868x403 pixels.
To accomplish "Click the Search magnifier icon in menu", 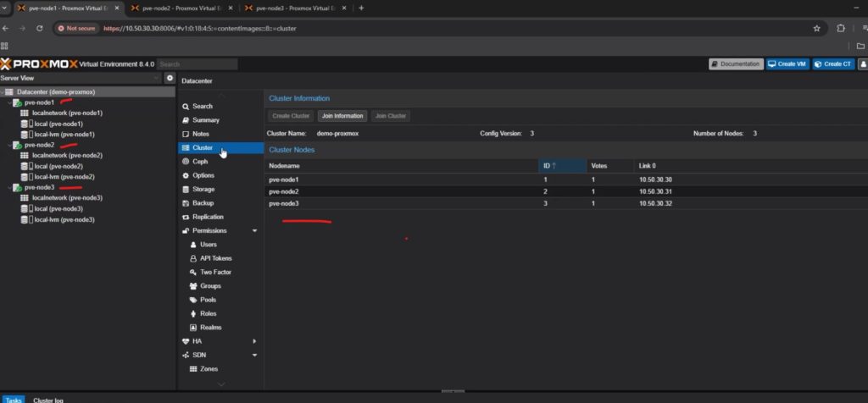I will (186, 106).
